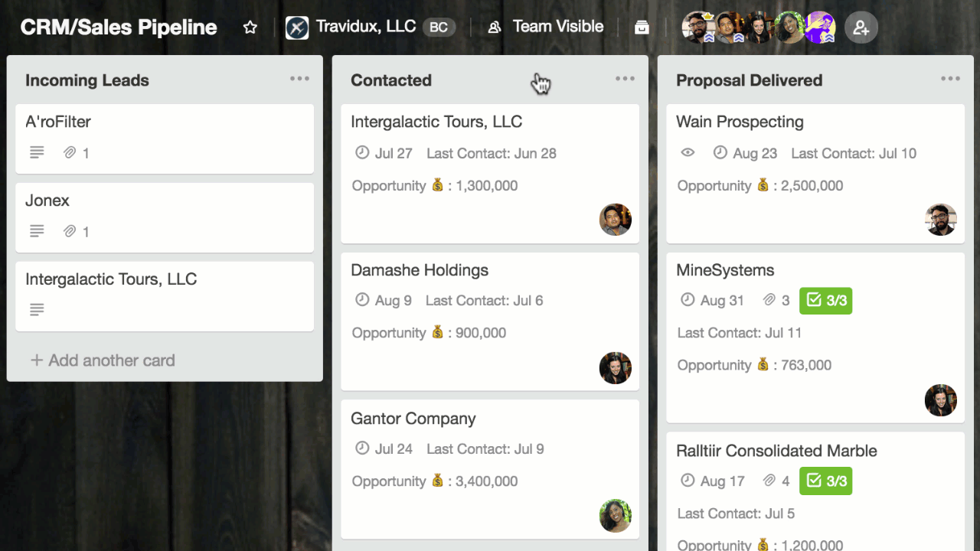Click Aug 17 due date clock icon
This screenshot has width=980, height=551.
(x=688, y=481)
